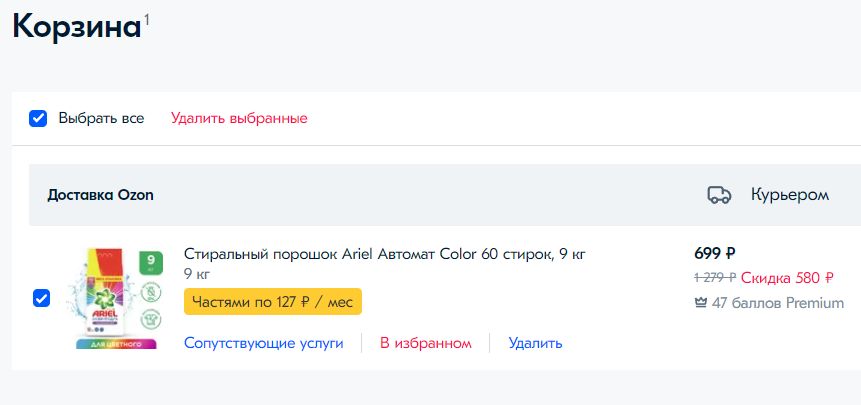Click the courier delivery truck icon

coord(719,195)
